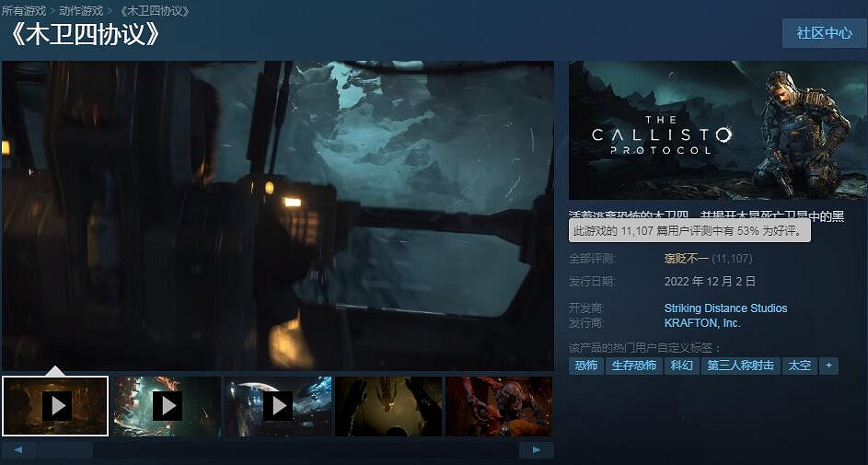Open the fourth screenshot thumbnail
868x465 pixels.
pyautogui.click(x=388, y=405)
